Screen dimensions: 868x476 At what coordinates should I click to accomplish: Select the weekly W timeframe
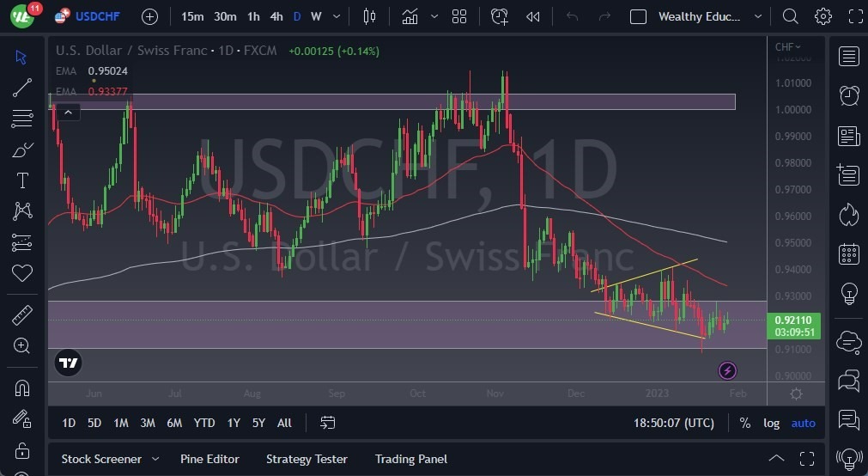[x=316, y=16]
